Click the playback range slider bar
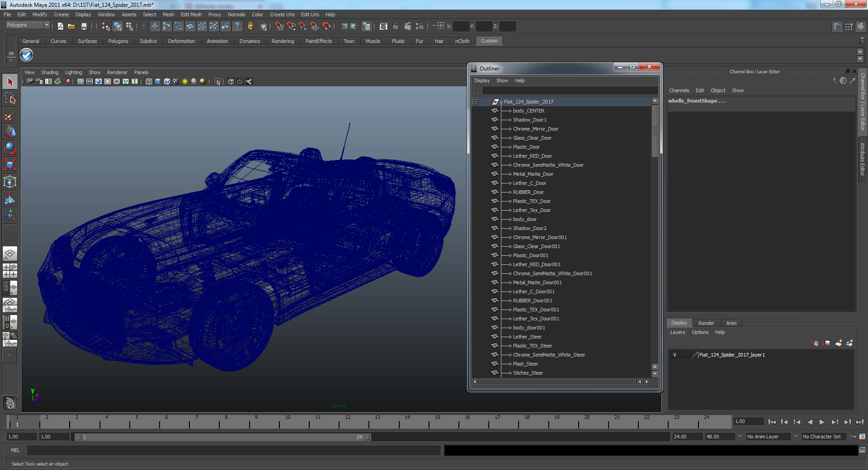 click(222, 437)
